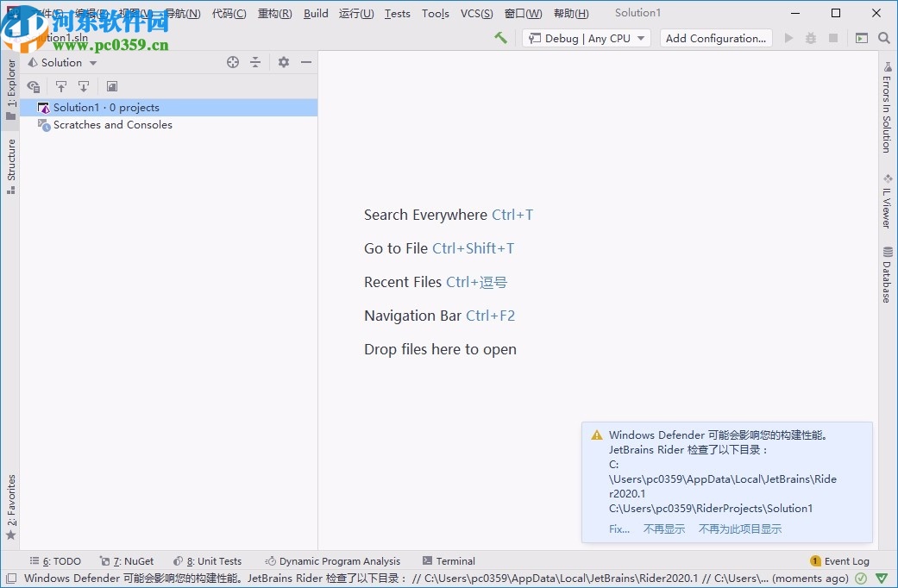
Task: Open Solution panel settings via gear icon
Action: pos(283,62)
